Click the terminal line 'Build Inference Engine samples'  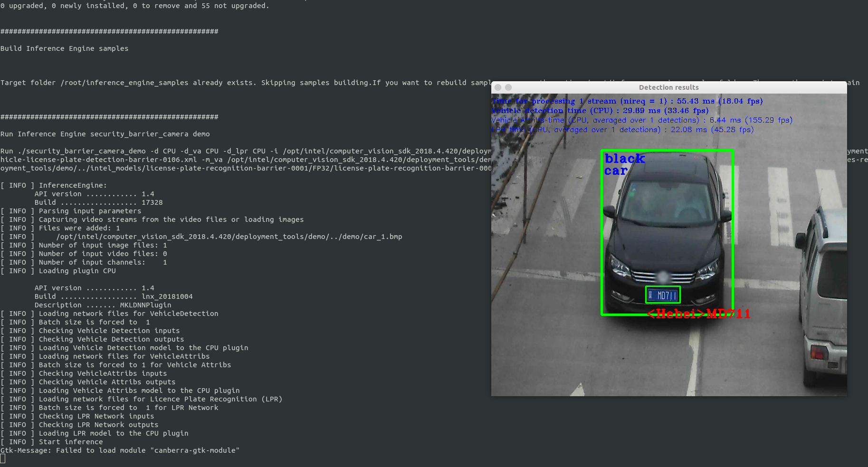(65, 48)
